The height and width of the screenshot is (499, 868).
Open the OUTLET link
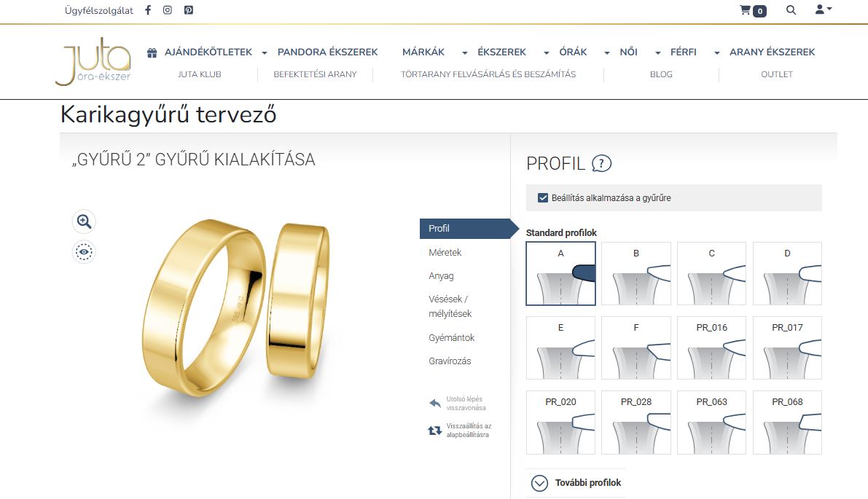776,74
